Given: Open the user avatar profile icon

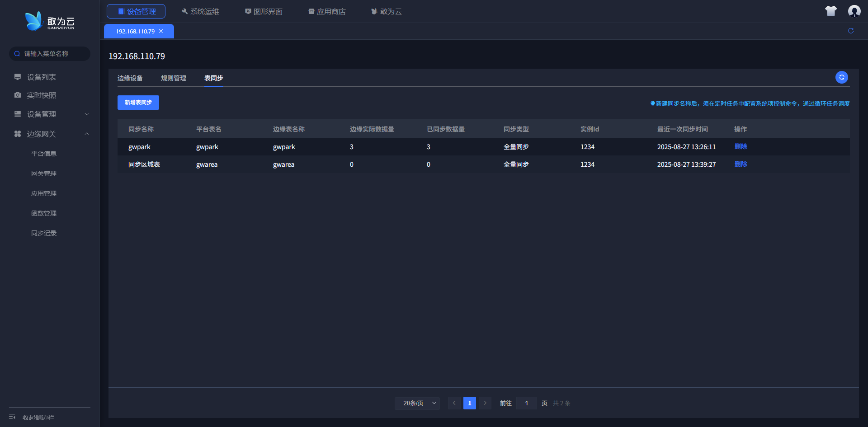Looking at the screenshot, I should click(x=854, y=11).
